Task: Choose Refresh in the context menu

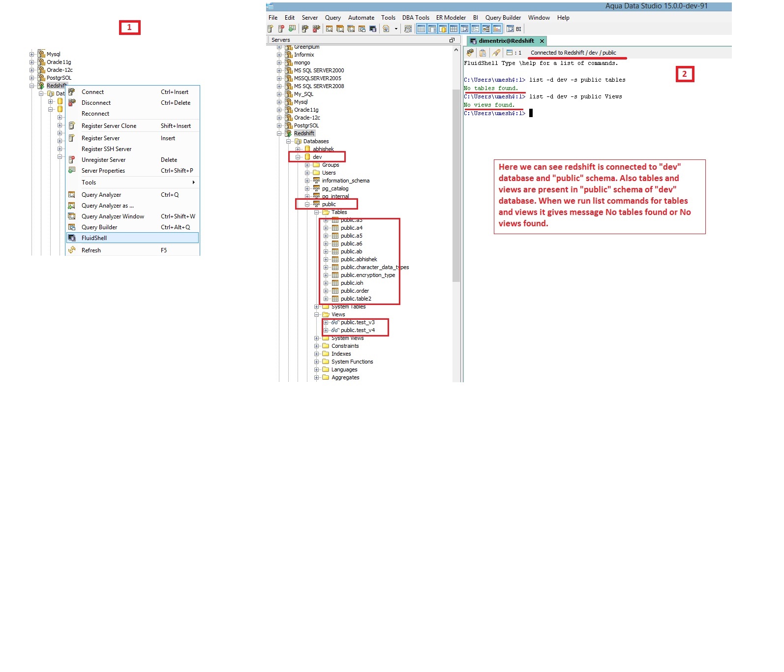Action: coord(132,250)
